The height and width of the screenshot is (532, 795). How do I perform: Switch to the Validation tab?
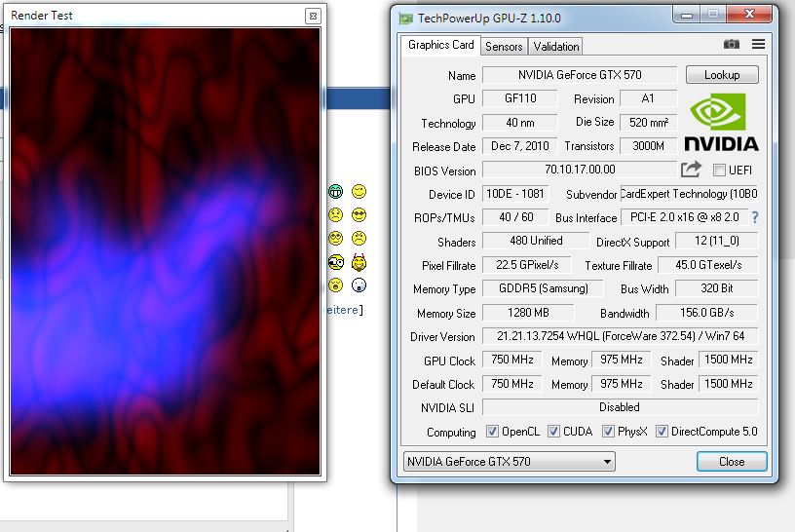pyautogui.click(x=555, y=46)
